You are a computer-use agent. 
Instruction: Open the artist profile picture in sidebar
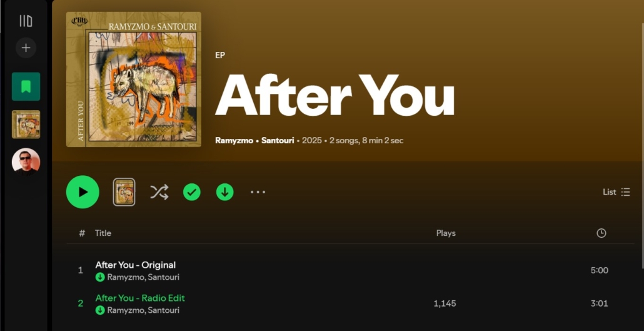[x=26, y=162]
